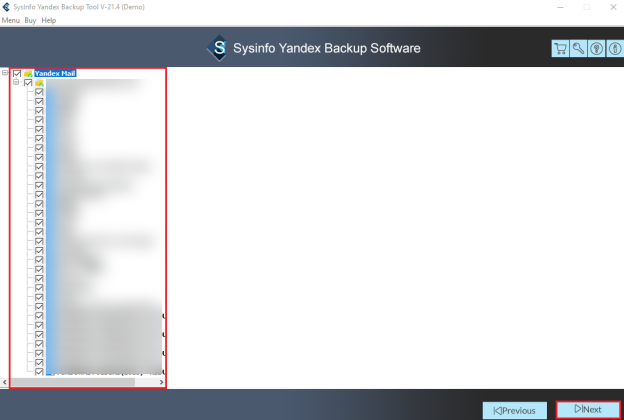Open the Menu menu
Image resolution: width=624 pixels, height=420 pixels.
click(x=11, y=20)
